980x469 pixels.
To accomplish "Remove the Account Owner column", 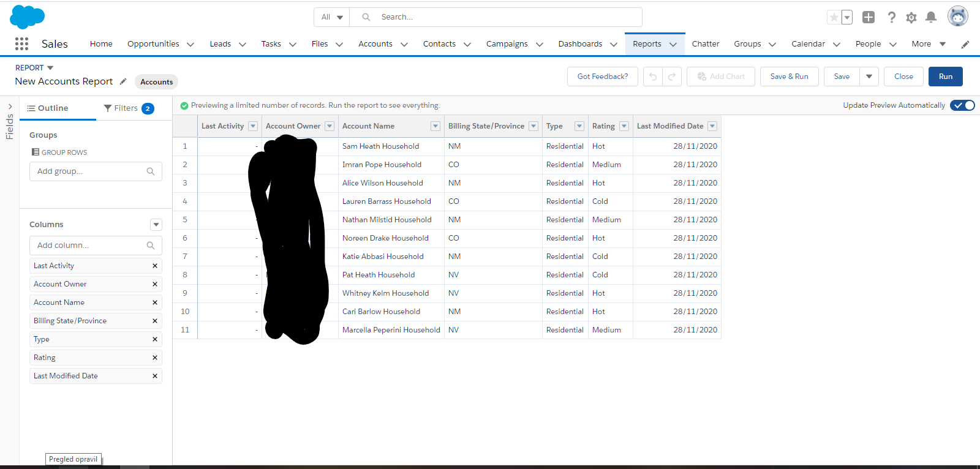I will pos(155,284).
